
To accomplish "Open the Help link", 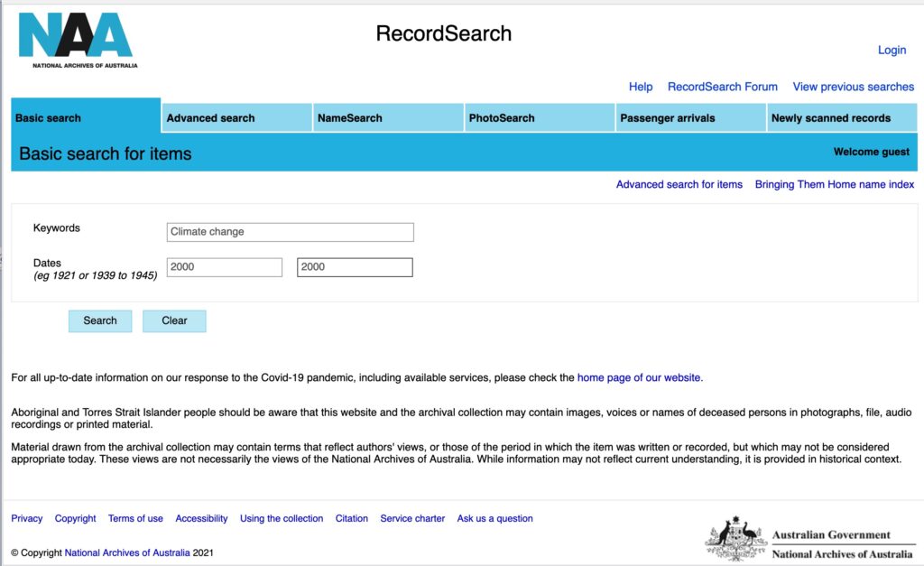I will (641, 87).
